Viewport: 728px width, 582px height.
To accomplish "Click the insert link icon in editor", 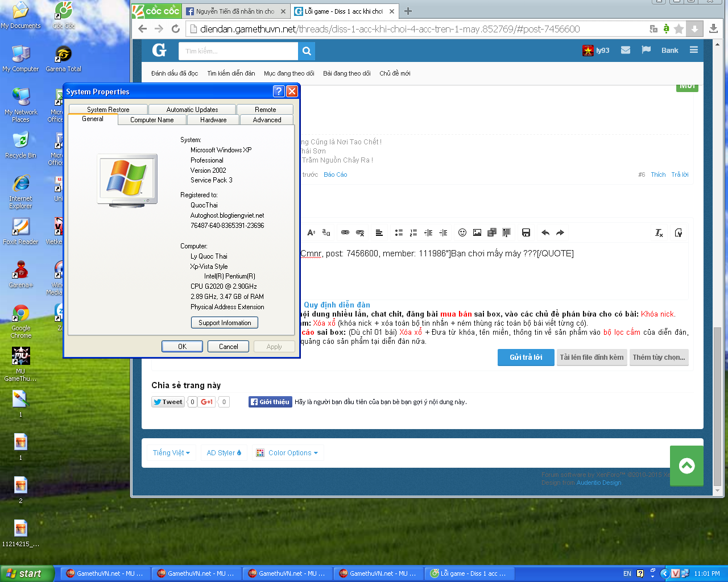I will [345, 232].
